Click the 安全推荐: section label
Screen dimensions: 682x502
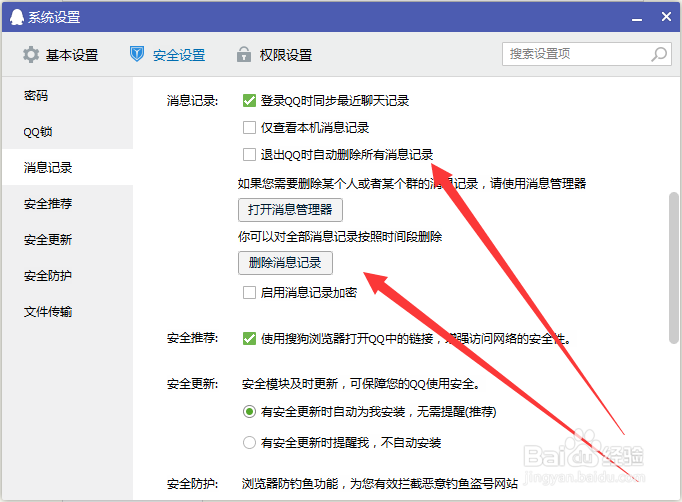tap(192, 338)
